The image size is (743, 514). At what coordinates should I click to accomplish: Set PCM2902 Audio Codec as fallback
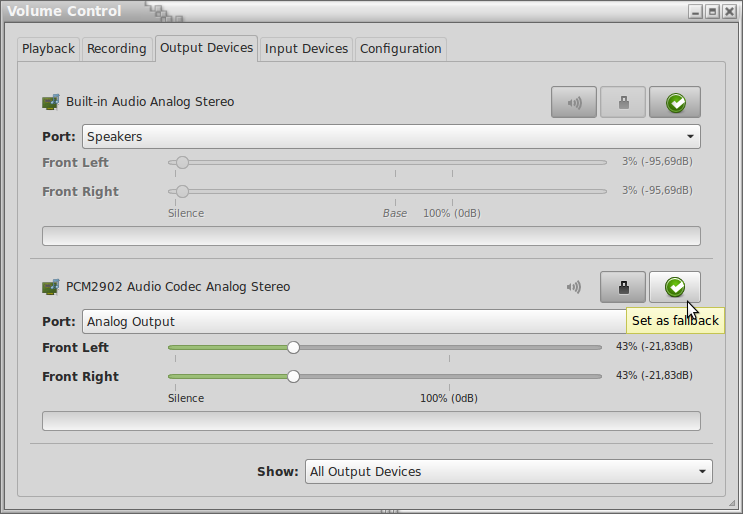click(675, 287)
